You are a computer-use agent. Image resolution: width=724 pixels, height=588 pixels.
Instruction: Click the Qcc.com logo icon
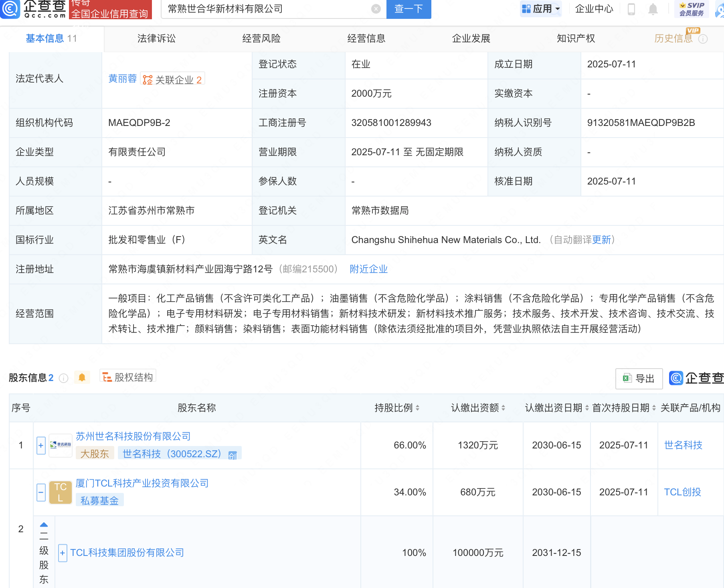click(x=10, y=9)
